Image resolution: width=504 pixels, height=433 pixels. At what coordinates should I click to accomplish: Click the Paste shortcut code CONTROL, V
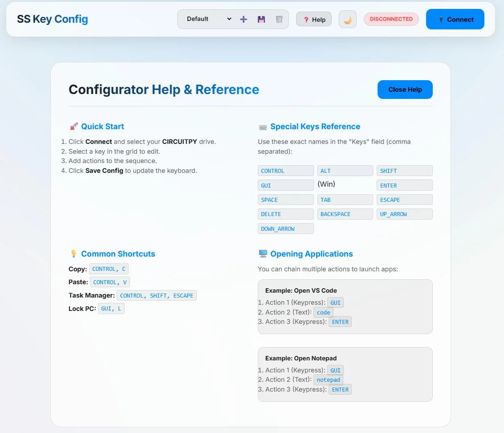110,282
